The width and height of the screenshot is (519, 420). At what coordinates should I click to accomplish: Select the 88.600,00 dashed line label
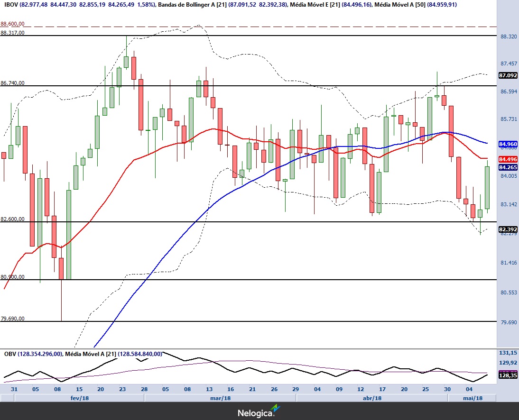coord(12,24)
